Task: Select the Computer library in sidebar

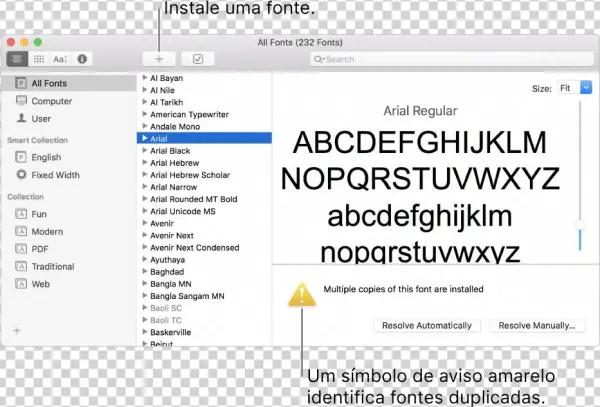Action: tap(50, 101)
